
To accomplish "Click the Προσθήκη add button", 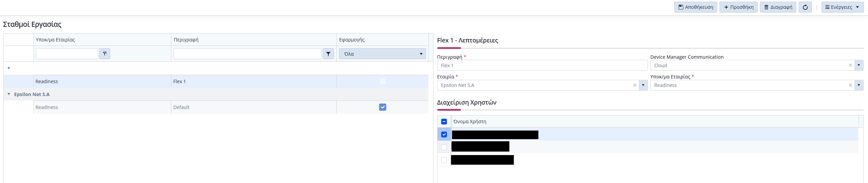I will (x=738, y=7).
